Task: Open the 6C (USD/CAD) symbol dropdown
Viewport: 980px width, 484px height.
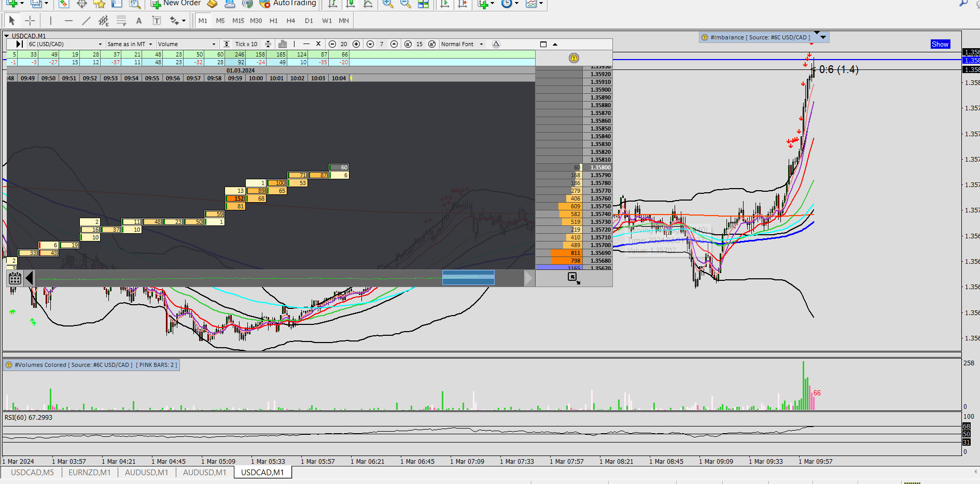Action: (x=65, y=44)
